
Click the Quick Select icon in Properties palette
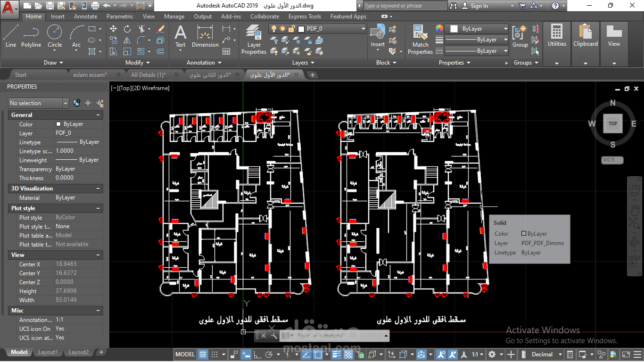click(x=100, y=103)
